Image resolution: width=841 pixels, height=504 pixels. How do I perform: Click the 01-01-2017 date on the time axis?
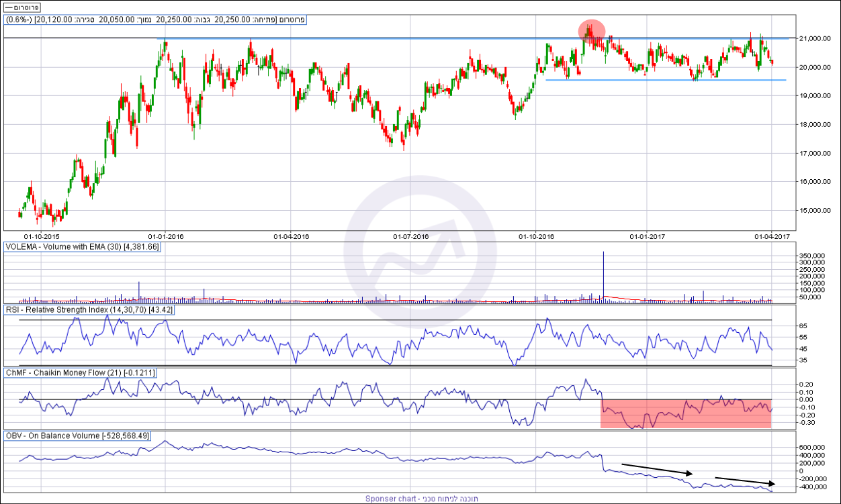tap(648, 236)
